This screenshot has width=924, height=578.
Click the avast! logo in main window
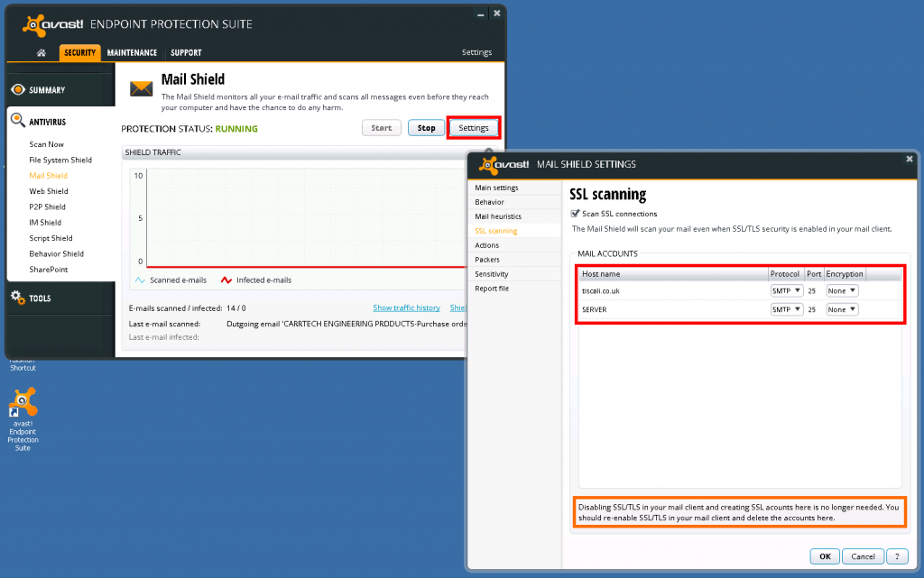click(53, 24)
